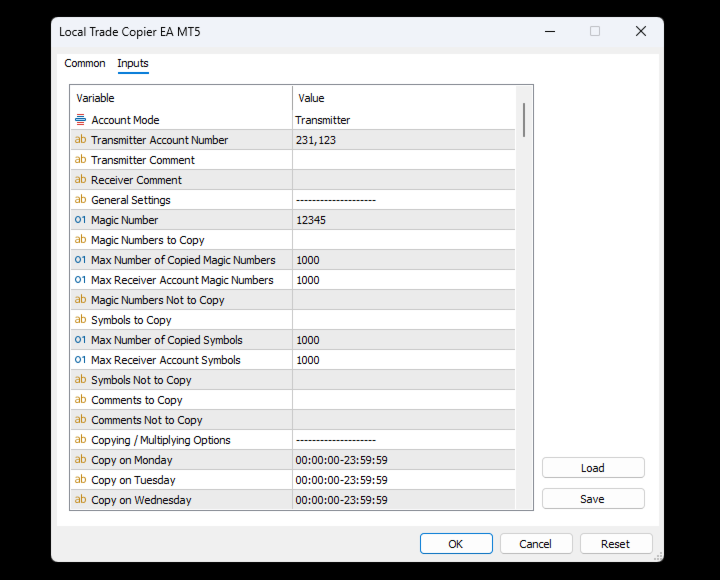720x580 pixels.
Task: Select the Magic Numbers Not to Copy label
Action: point(158,300)
